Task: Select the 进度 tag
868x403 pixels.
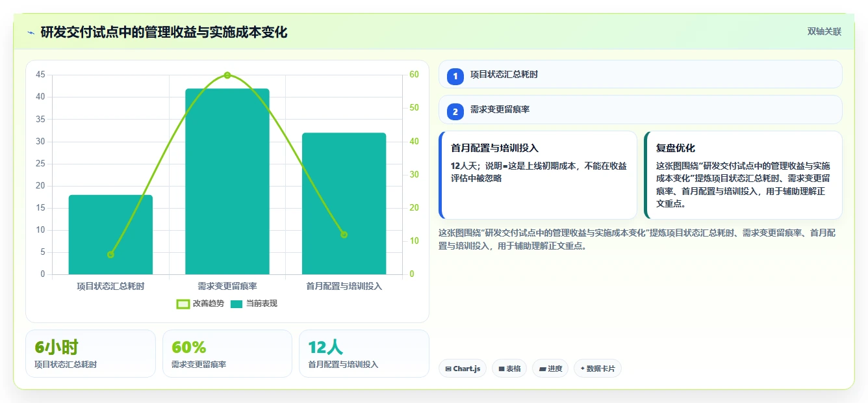Action: click(550, 369)
